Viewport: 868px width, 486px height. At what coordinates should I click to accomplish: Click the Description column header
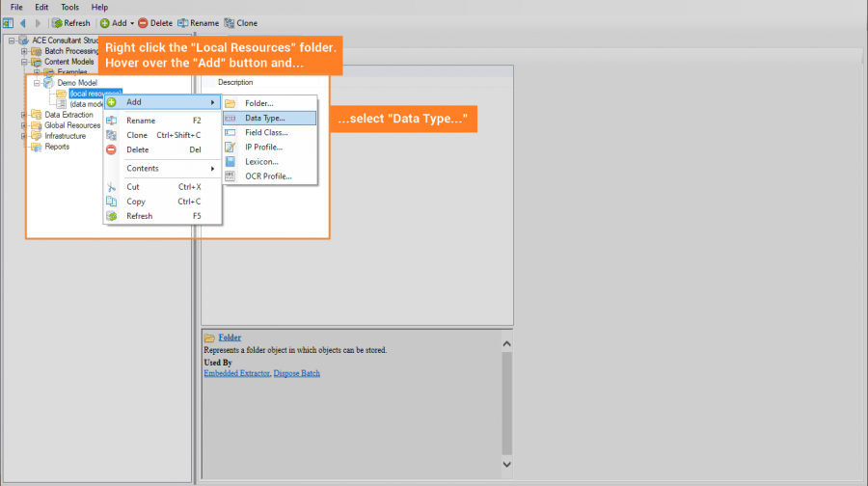coord(235,83)
